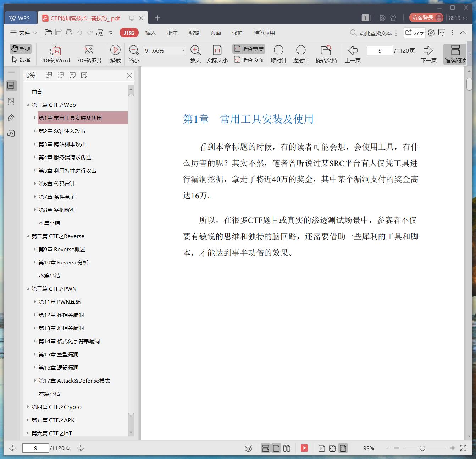Toggle Fit Width (适合宽度)
The image size is (476, 459).
tap(249, 49)
